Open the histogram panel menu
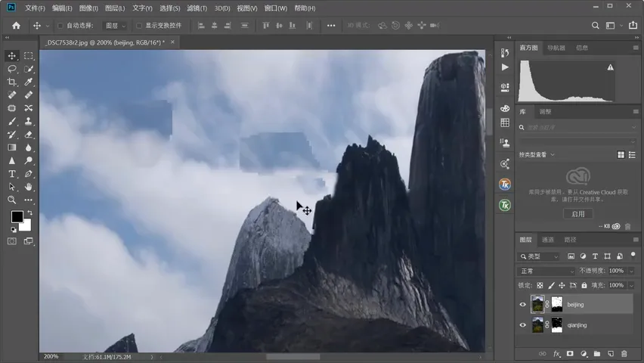 pos(636,48)
